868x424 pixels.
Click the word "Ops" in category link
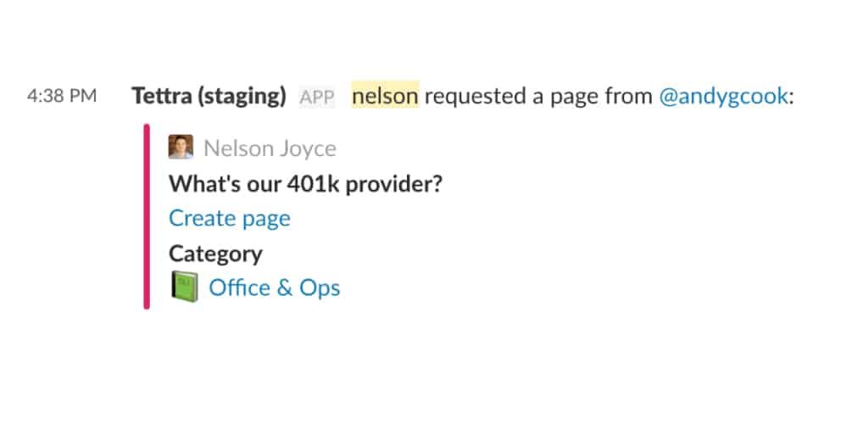[320, 287]
